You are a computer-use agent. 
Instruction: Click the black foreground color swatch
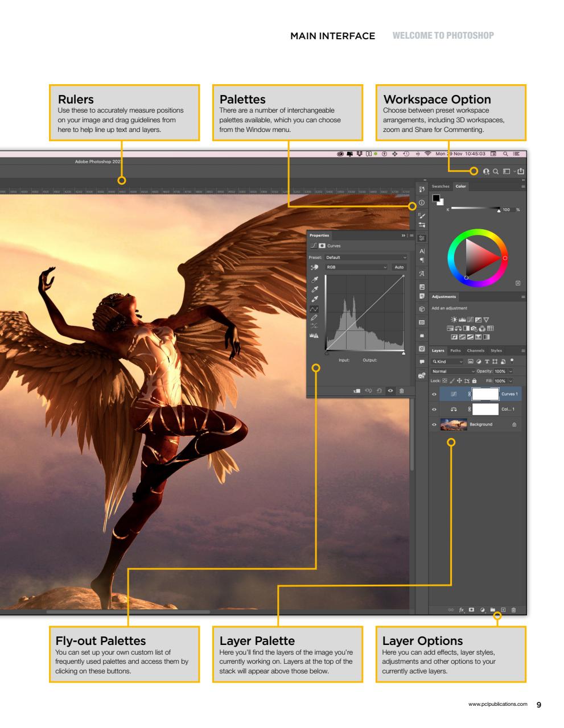(436, 197)
